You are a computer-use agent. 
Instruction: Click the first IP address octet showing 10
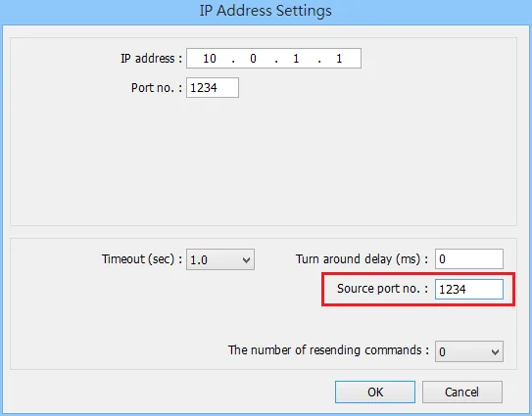[x=210, y=59]
